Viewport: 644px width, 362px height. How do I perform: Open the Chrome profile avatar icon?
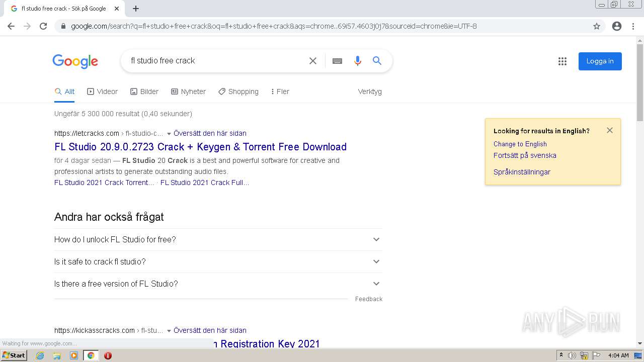[x=617, y=26]
